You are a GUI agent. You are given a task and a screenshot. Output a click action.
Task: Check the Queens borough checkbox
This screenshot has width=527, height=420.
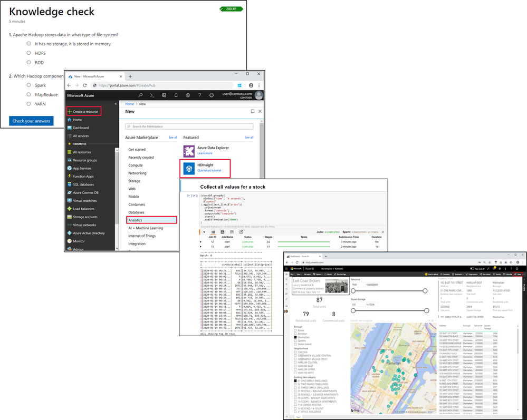click(295, 340)
